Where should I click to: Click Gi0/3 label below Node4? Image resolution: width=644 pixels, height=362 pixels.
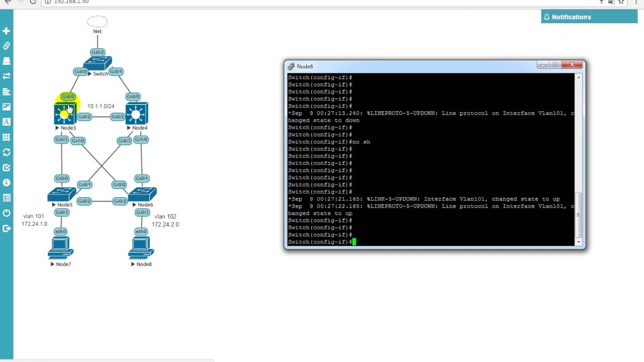pyautogui.click(x=124, y=141)
